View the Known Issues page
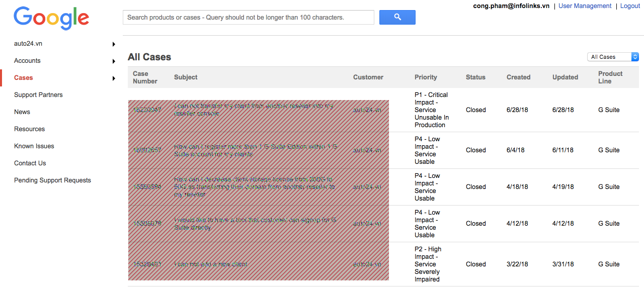644x289 pixels. pos(34,146)
